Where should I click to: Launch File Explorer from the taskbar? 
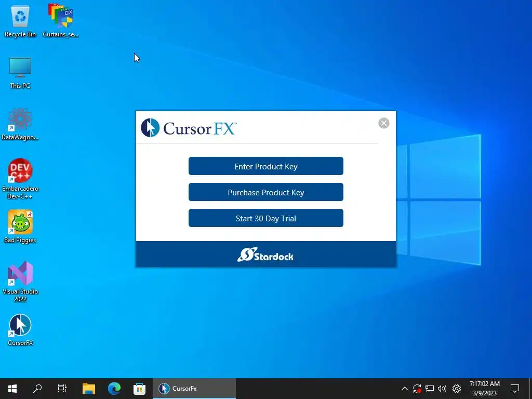(x=89, y=389)
